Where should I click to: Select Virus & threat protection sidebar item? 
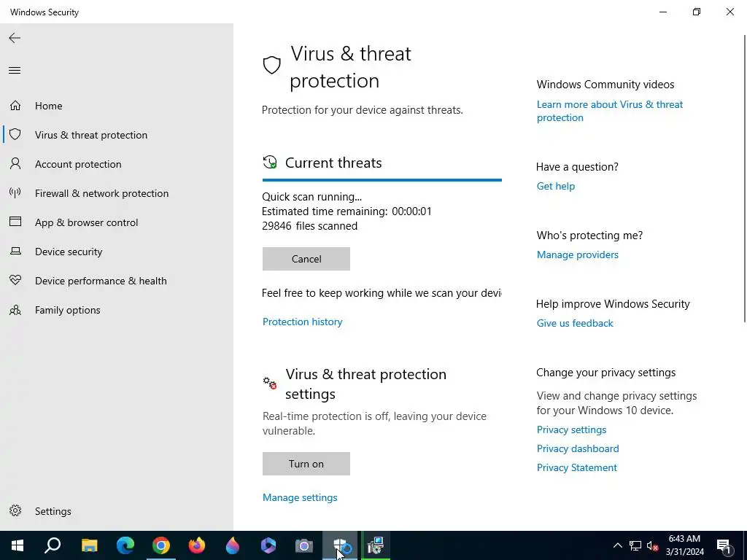click(117, 135)
